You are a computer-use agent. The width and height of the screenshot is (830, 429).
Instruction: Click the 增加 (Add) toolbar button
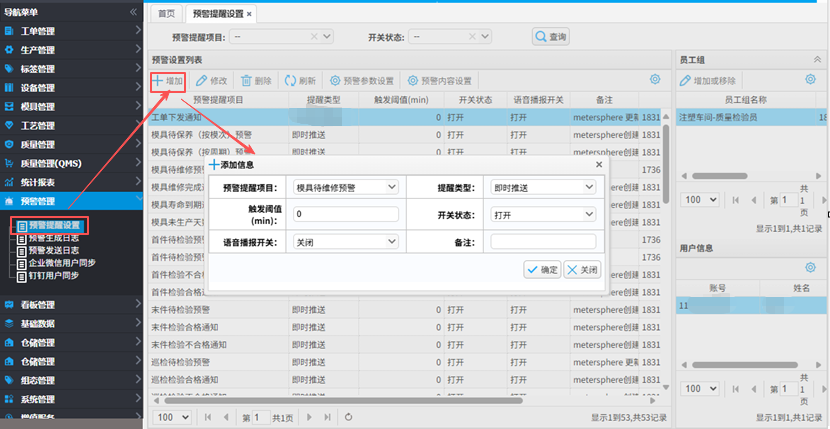(x=168, y=80)
